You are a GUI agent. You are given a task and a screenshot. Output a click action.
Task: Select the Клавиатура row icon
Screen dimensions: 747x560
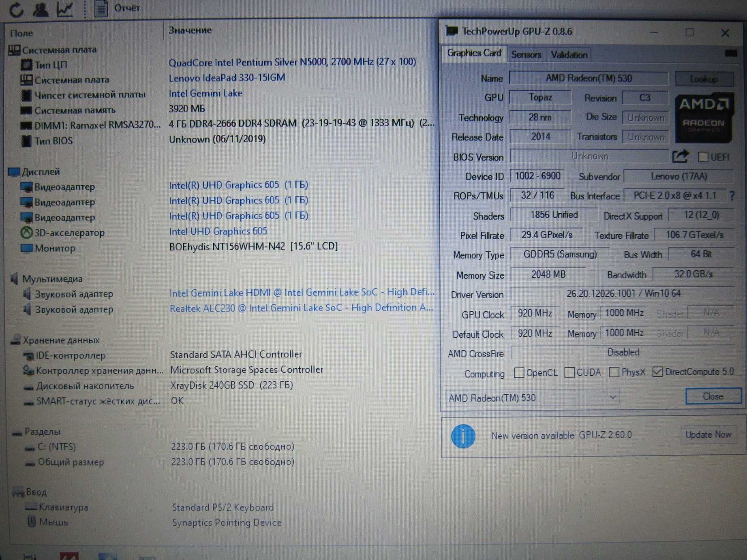coord(31,507)
